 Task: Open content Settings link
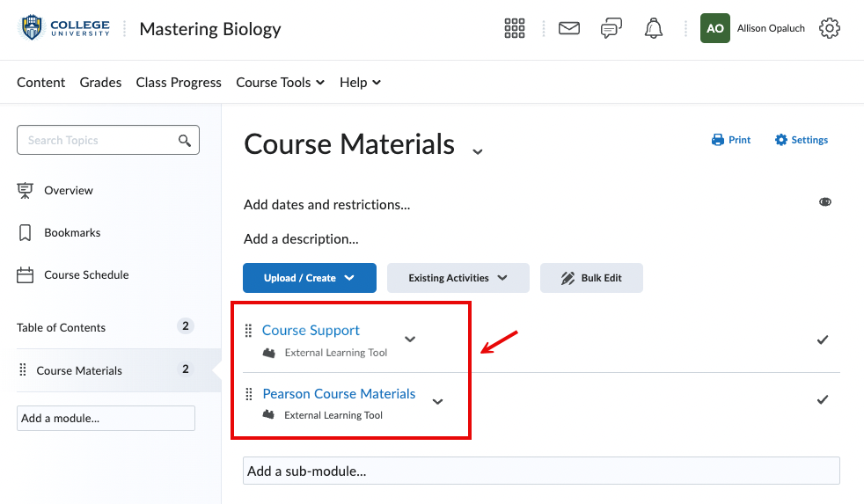[x=802, y=140]
